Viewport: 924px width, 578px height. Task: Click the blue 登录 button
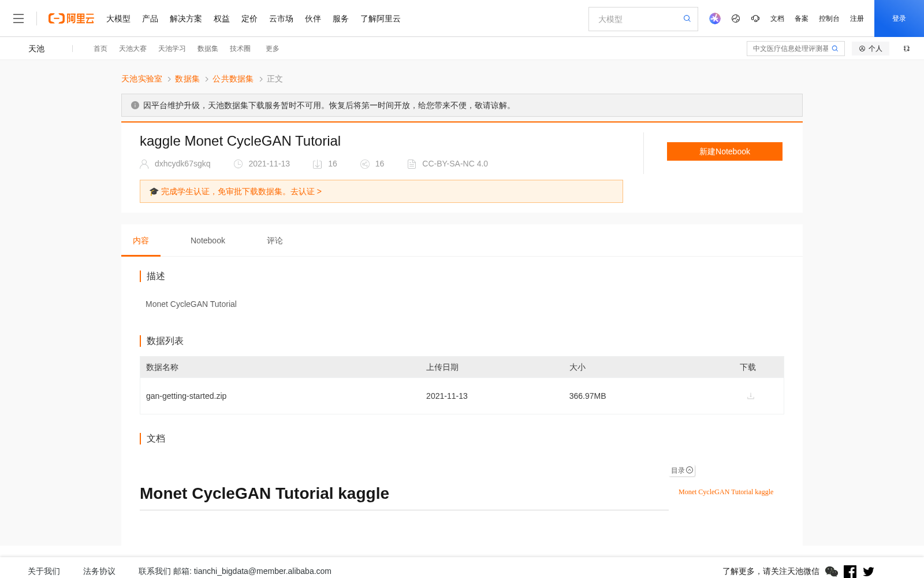click(899, 18)
